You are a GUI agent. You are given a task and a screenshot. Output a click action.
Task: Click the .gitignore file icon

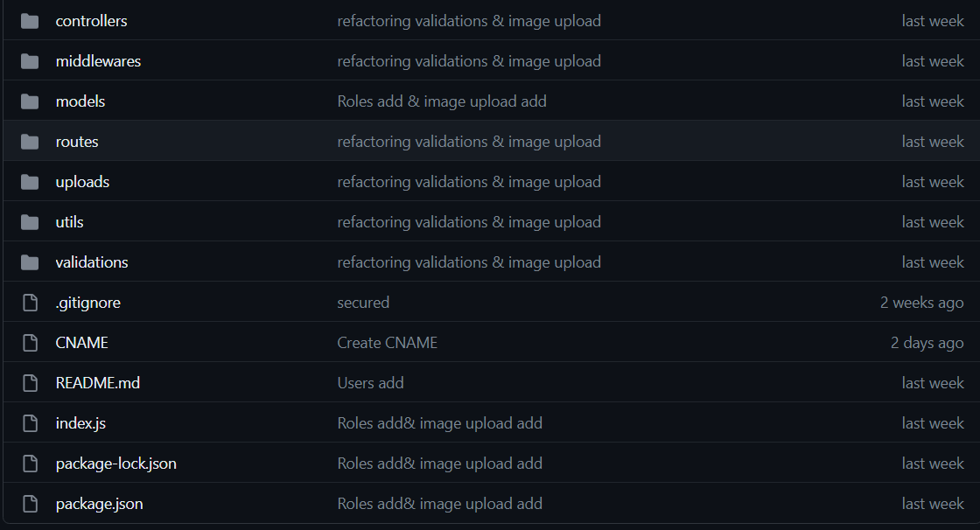pyautogui.click(x=30, y=303)
